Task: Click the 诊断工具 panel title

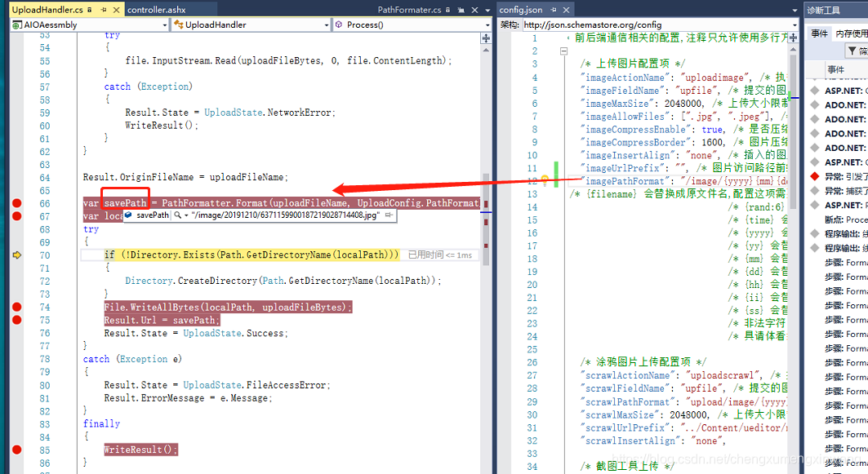Action: click(x=823, y=10)
